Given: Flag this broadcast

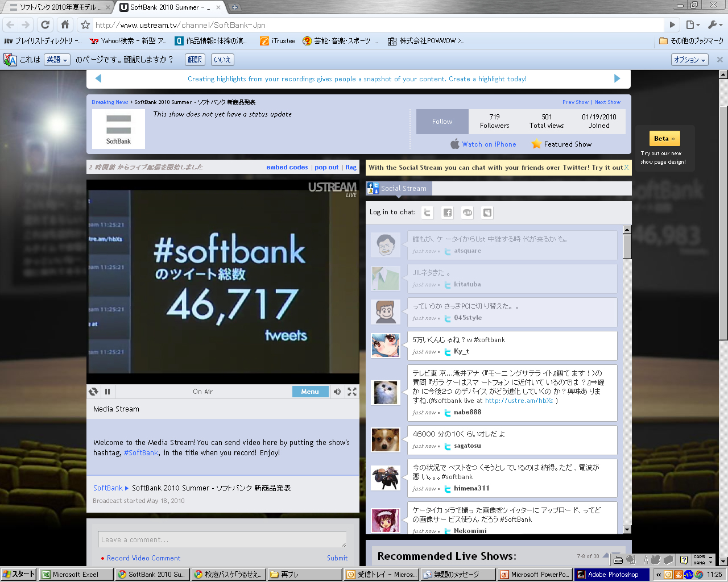Looking at the screenshot, I should [x=351, y=168].
